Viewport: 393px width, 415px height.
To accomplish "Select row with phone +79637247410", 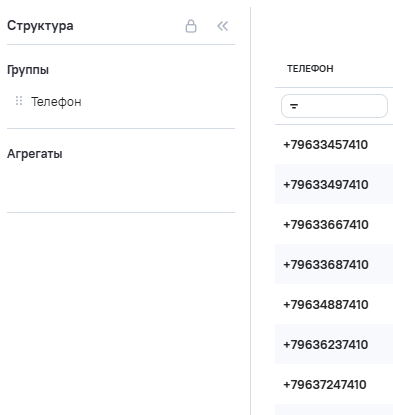I will pyautogui.click(x=334, y=384).
